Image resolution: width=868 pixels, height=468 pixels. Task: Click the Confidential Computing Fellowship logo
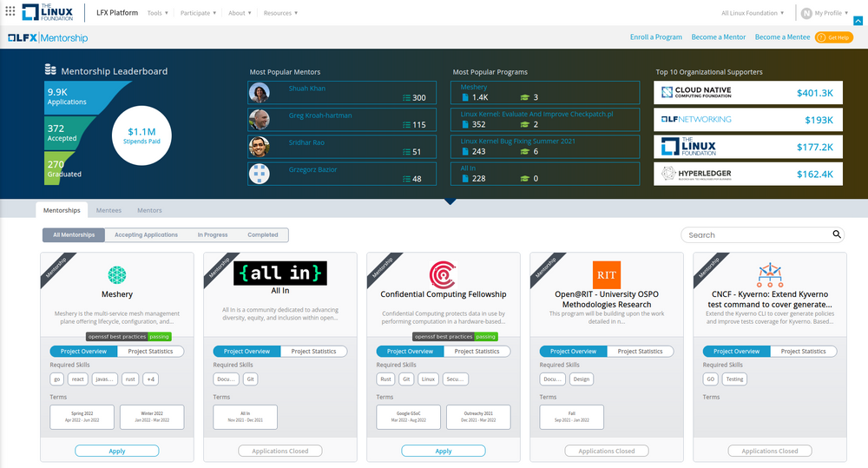pos(443,274)
